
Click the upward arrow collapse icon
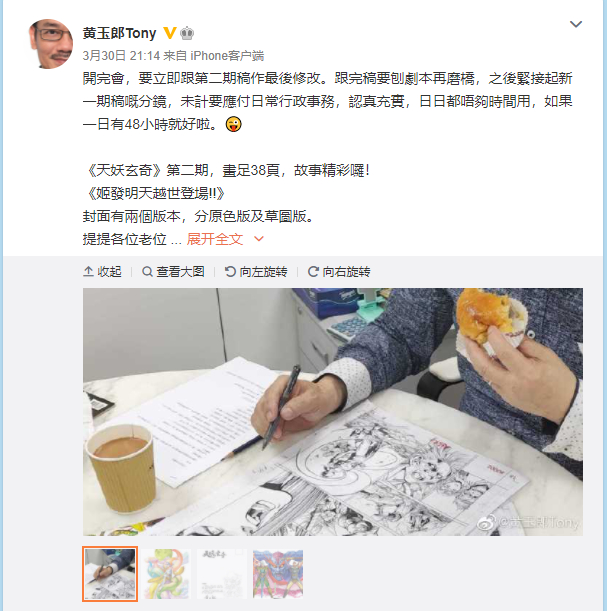(x=88, y=272)
